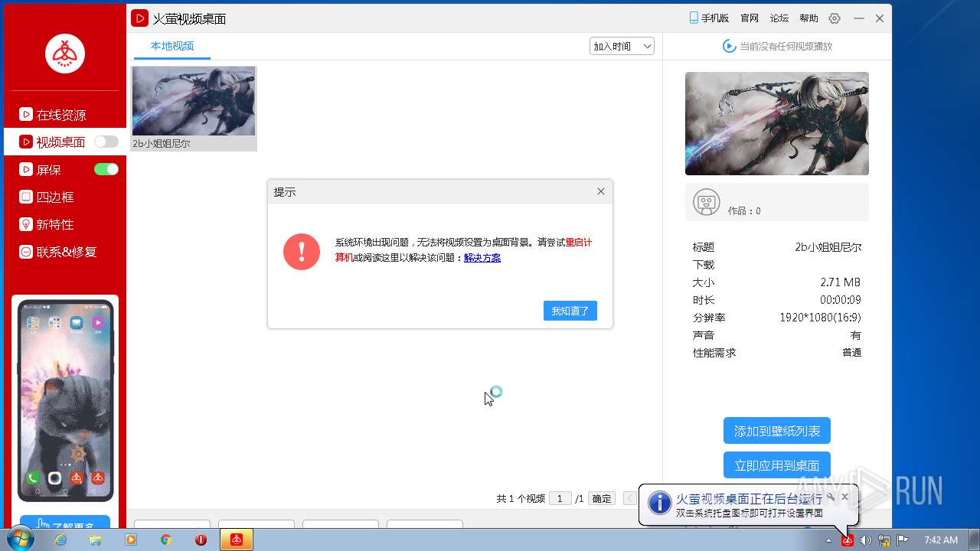Click the 四边框 square icon

coord(26,197)
